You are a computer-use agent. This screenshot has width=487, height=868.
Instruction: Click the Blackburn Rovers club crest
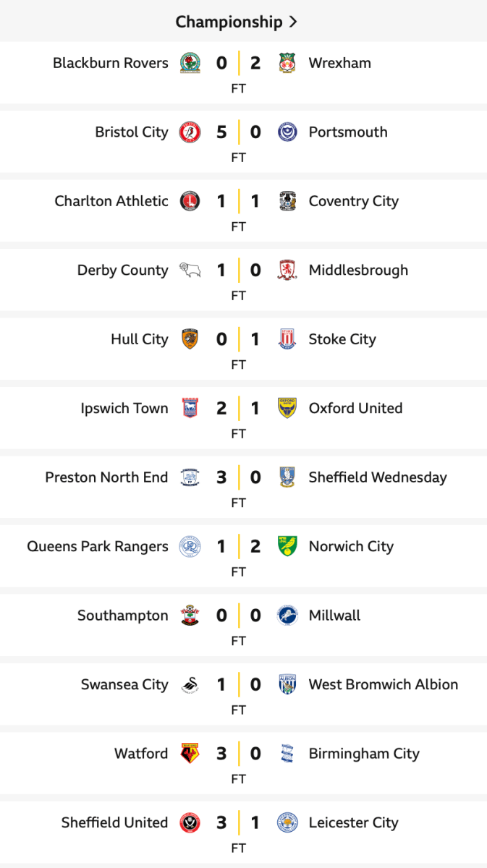coord(190,63)
